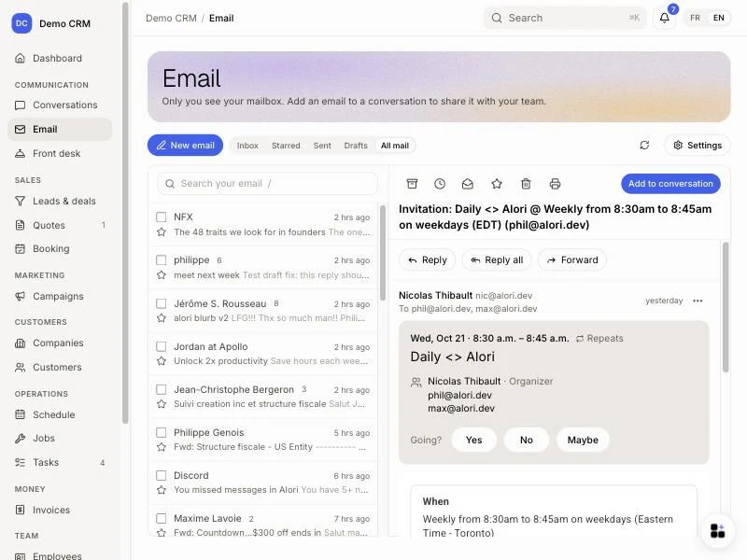Check the Maxime Lavoie email checkbox
The image size is (747, 560).
[162, 518]
